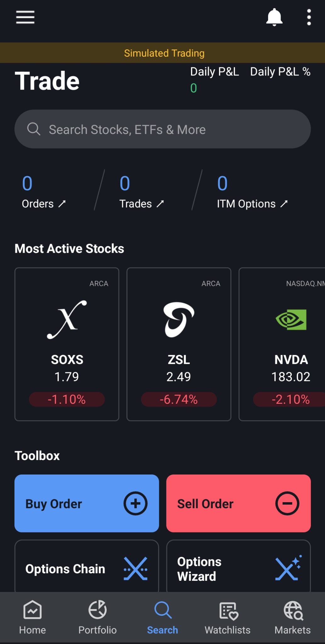Screen dimensions: 325x644
Task: Open the hamburger menu
Action: coord(25,17)
